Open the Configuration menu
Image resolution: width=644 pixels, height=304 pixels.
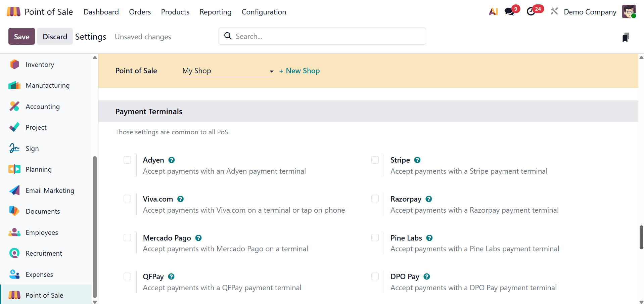coord(264,12)
